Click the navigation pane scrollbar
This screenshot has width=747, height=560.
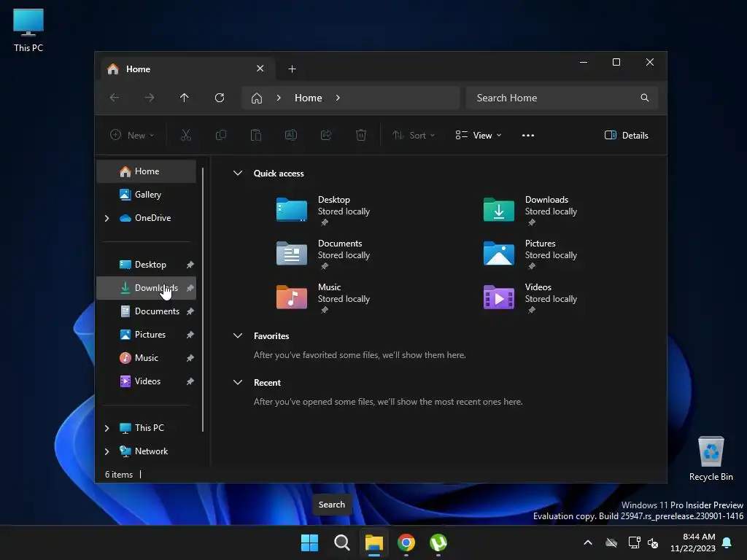click(203, 300)
